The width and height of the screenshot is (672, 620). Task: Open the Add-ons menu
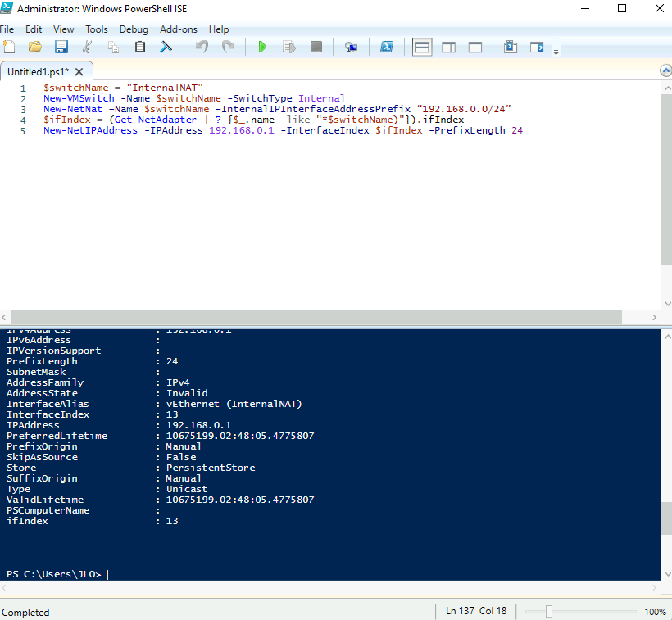pyautogui.click(x=179, y=29)
